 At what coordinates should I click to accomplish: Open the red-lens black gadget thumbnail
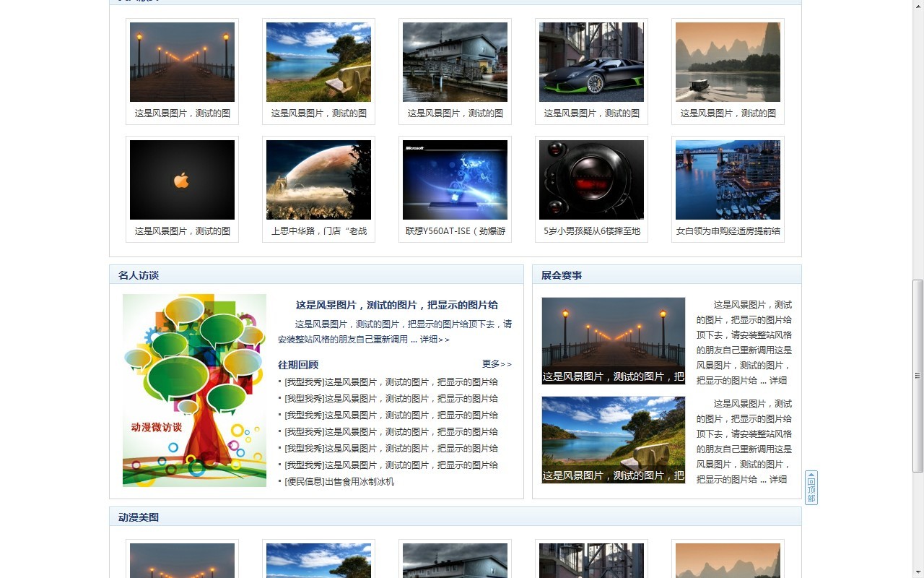[x=591, y=180]
